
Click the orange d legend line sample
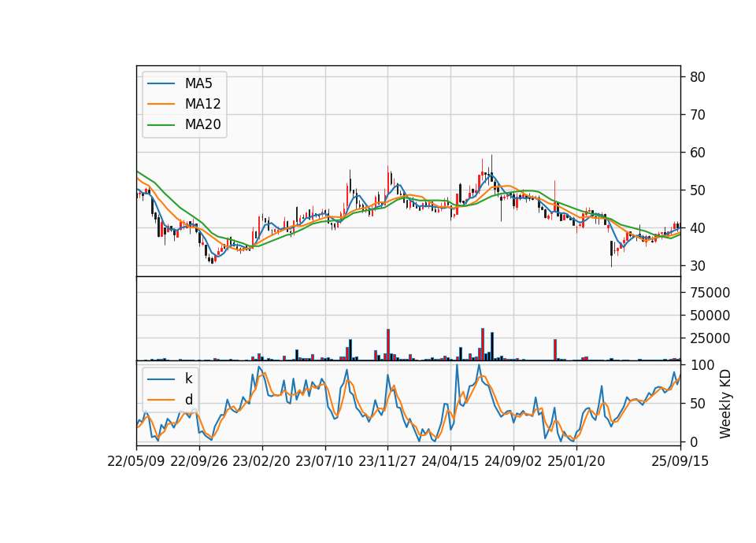pos(161,400)
